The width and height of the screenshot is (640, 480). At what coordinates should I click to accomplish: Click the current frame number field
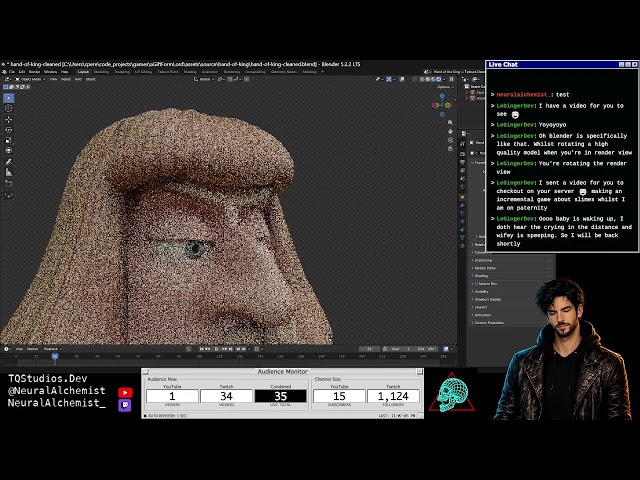tap(369, 349)
